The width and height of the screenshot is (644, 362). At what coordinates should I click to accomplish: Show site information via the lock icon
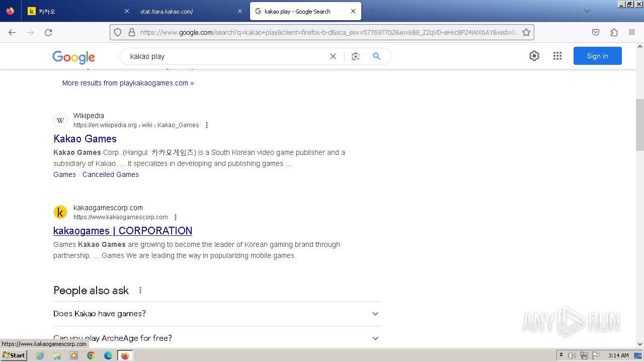click(132, 32)
